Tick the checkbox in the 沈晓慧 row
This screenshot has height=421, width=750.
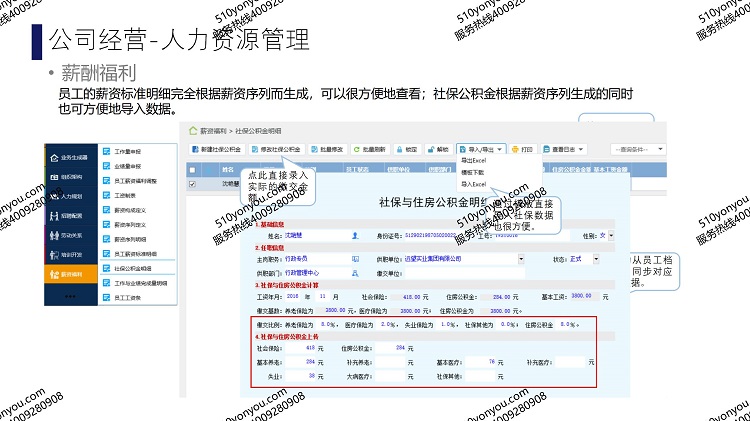click(x=193, y=184)
